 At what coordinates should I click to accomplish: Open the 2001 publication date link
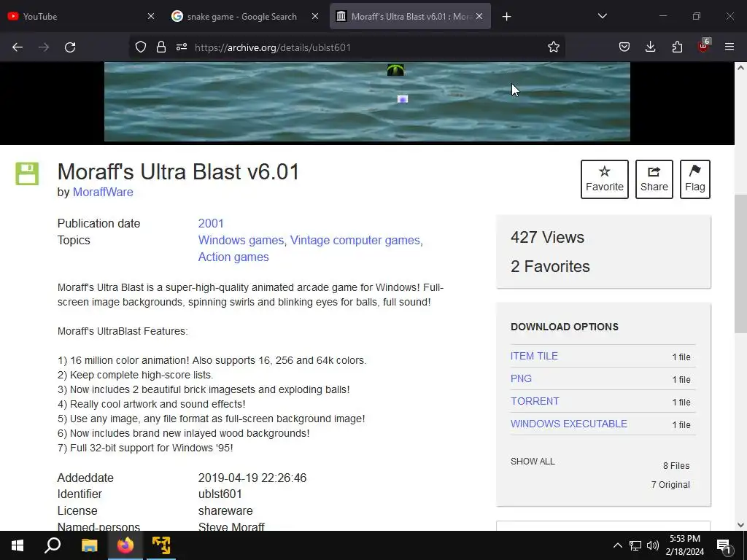click(211, 223)
